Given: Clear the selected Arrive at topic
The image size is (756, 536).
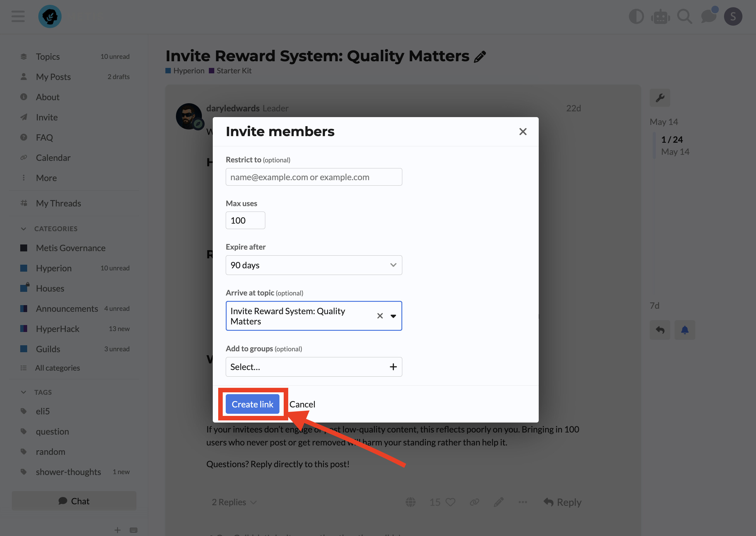Looking at the screenshot, I should pyautogui.click(x=380, y=316).
